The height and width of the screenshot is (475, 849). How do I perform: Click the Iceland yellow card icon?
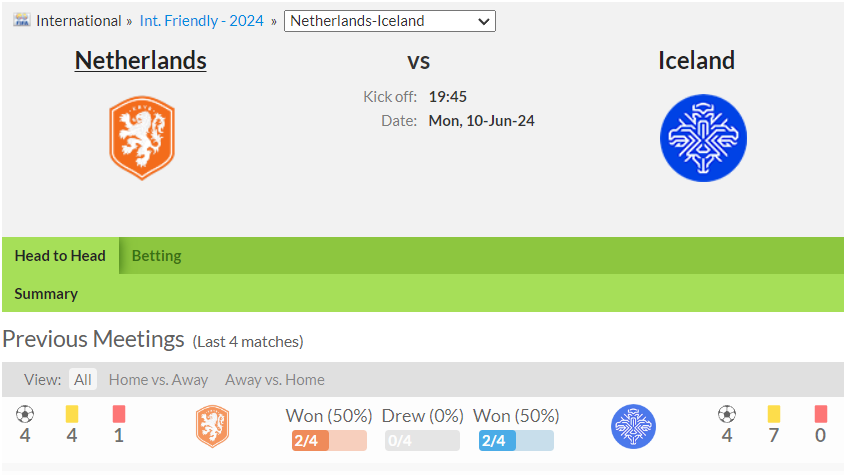click(x=774, y=414)
